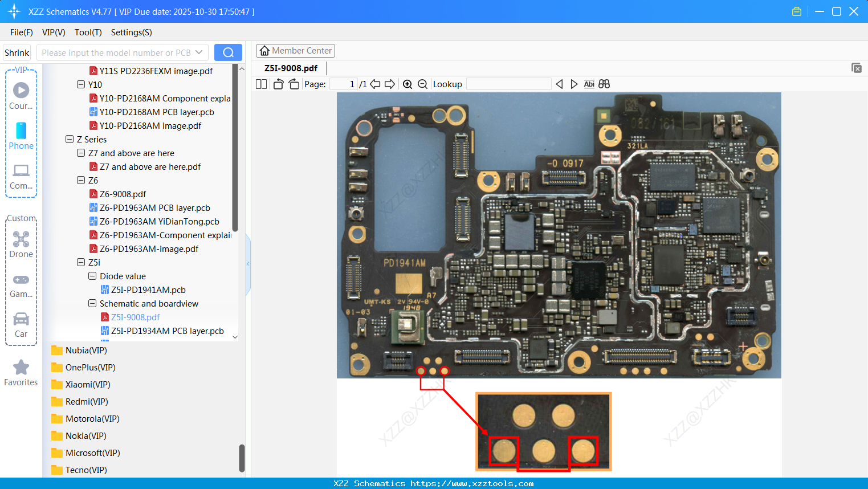Select the Phone category icon
868x489 pixels.
tap(21, 136)
